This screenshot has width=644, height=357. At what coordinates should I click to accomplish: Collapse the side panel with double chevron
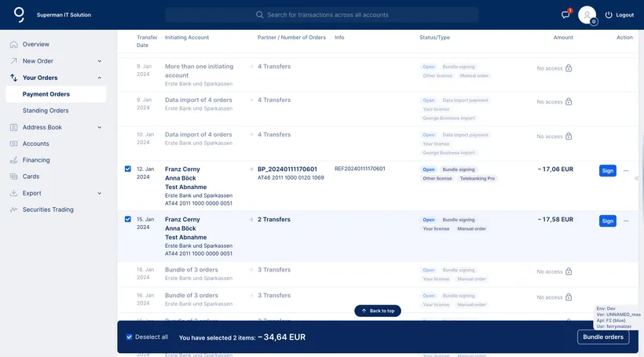click(x=636, y=179)
